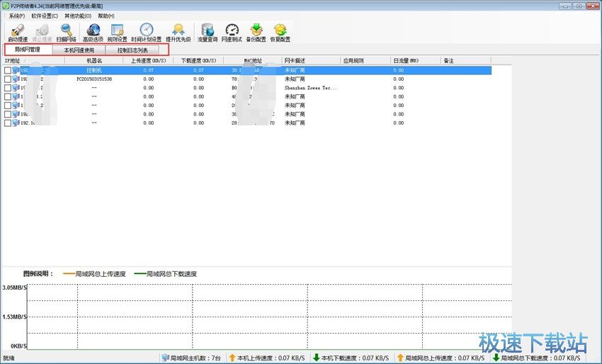Click the computer icon in 控制机 row
Screen dimensions: 602x364
[x=16, y=70]
